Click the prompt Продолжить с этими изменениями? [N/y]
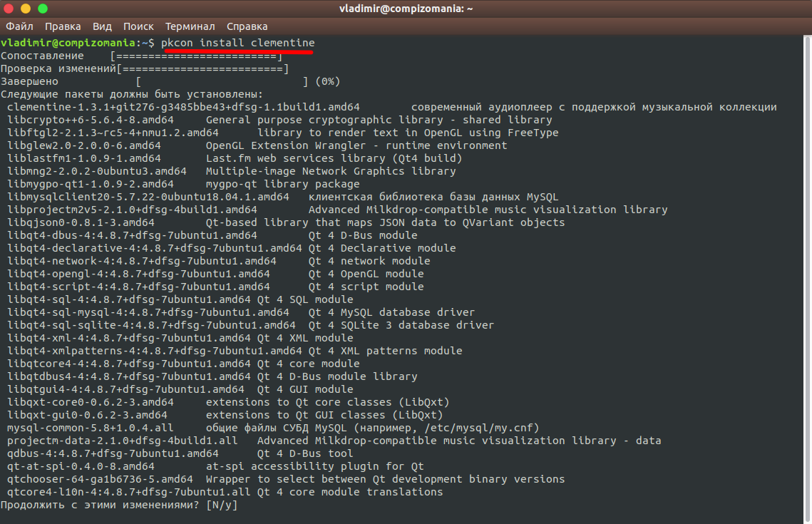Screen dimensions: 812x524 [x=119, y=504]
